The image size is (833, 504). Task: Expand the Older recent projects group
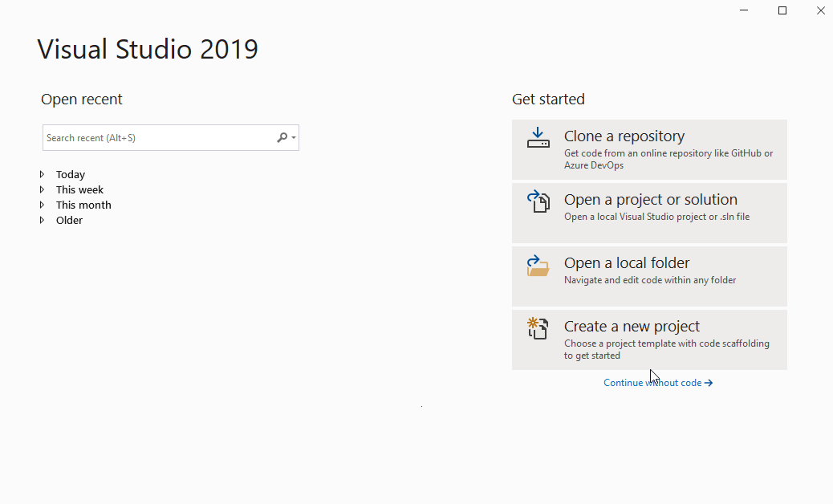43,220
